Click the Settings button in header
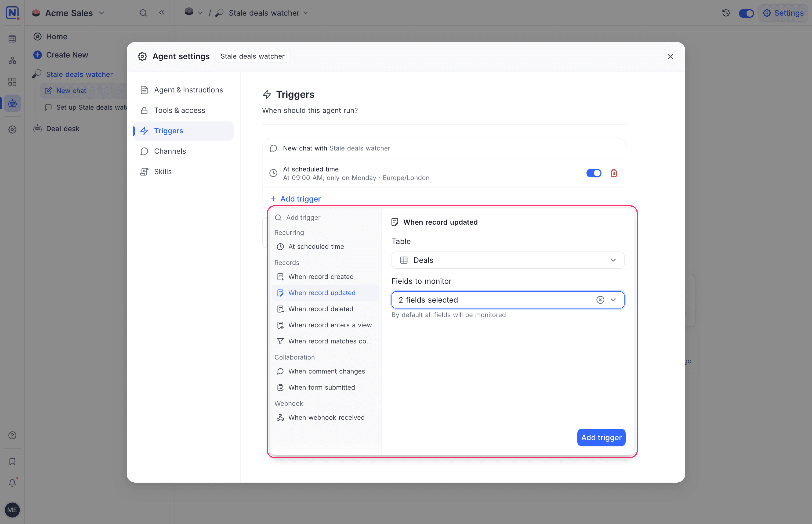Viewport: 812px width, 524px height. [x=783, y=13]
